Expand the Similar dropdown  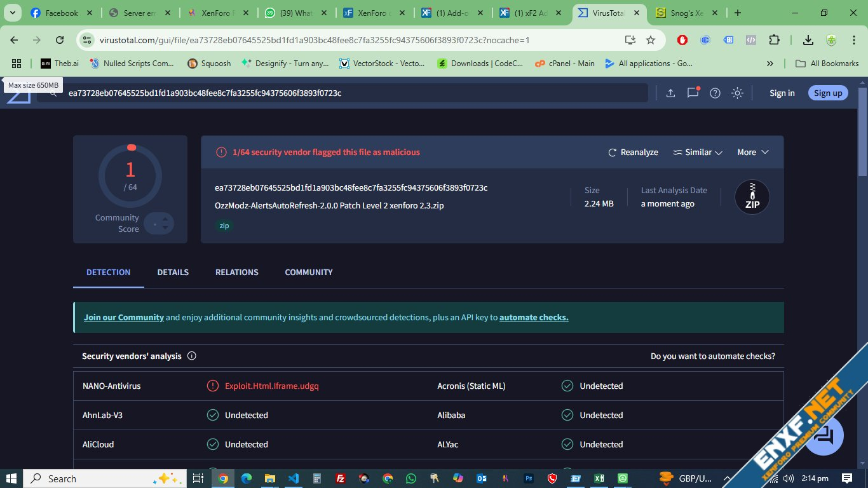tap(698, 152)
